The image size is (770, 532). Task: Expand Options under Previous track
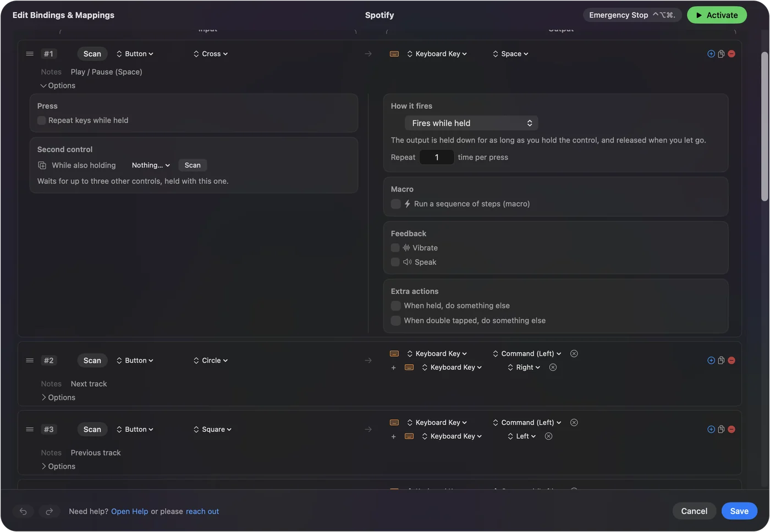(x=58, y=467)
